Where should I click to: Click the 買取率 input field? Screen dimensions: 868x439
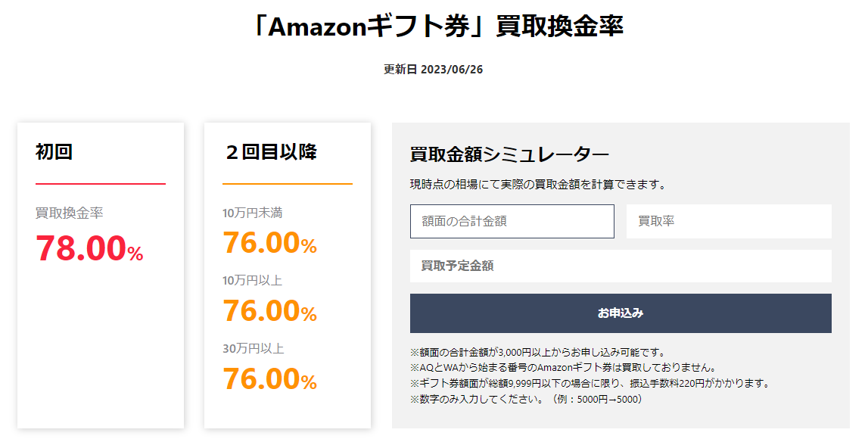pyautogui.click(x=729, y=221)
